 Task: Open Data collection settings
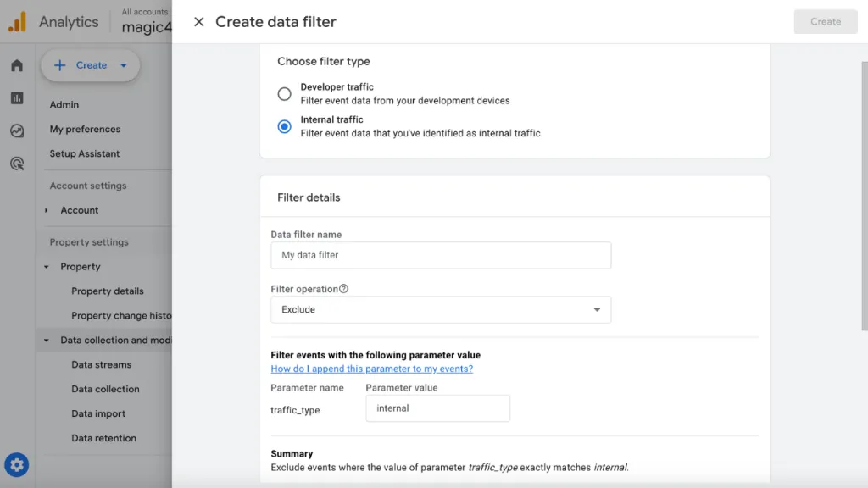(105, 389)
